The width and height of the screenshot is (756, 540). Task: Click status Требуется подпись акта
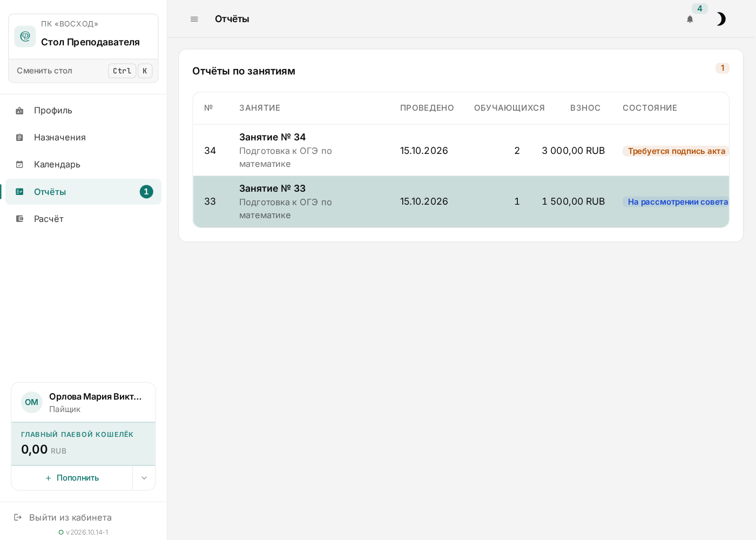click(676, 151)
